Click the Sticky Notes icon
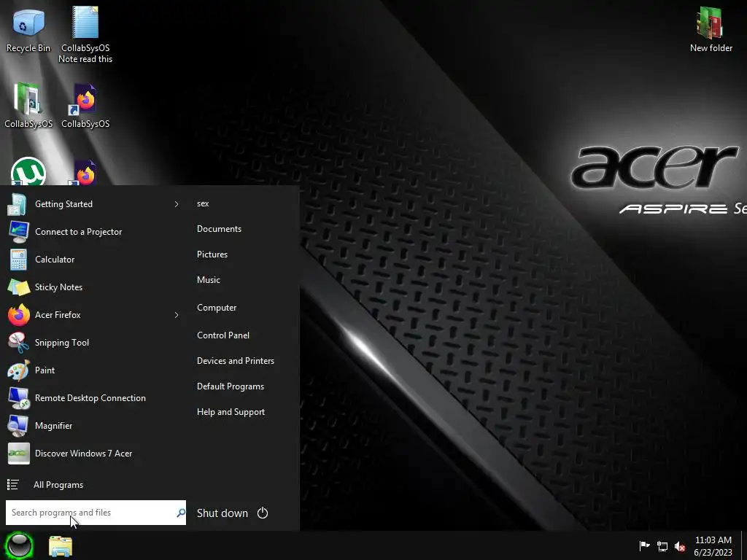This screenshot has height=560, width=747. coord(18,287)
